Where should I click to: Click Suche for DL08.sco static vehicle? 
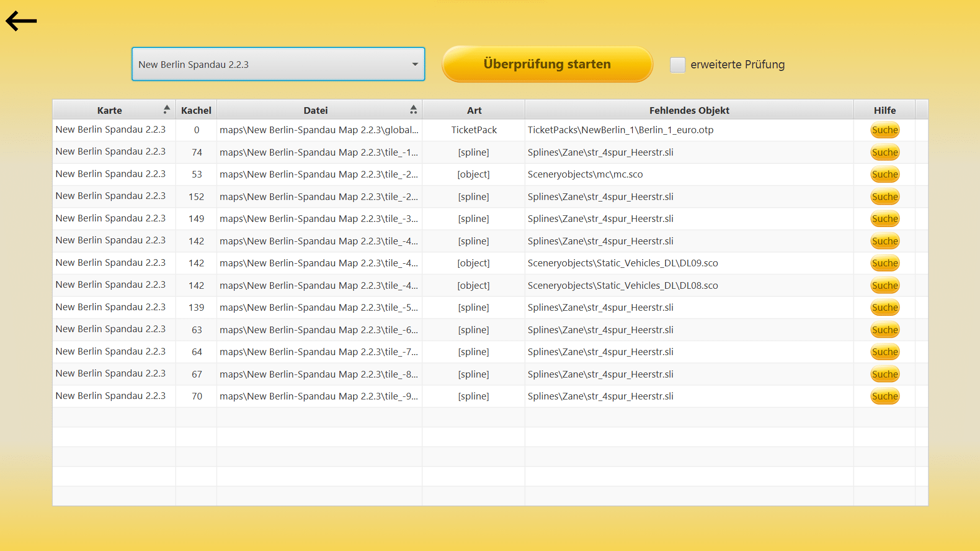click(885, 286)
